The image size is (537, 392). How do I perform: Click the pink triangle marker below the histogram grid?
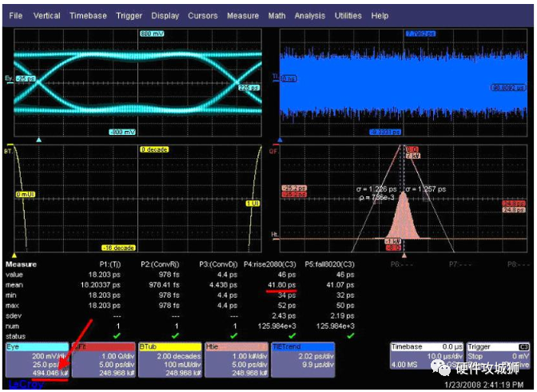click(404, 255)
